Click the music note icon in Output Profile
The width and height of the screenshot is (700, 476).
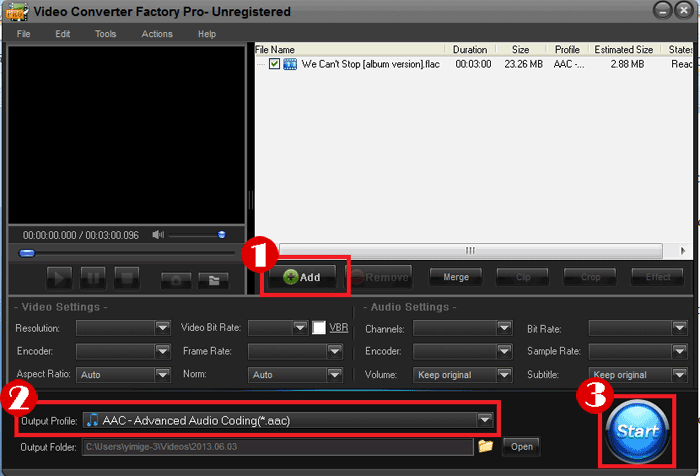pos(92,420)
